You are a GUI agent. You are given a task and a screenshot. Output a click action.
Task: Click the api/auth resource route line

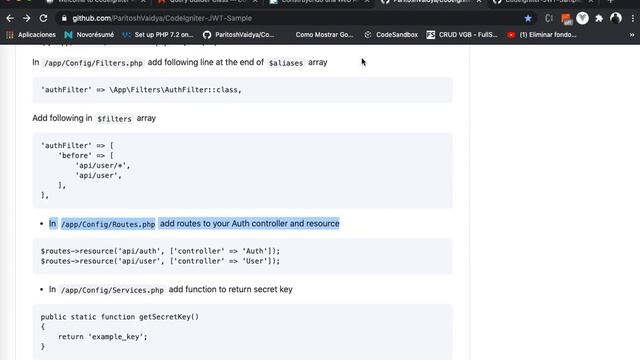(160, 251)
